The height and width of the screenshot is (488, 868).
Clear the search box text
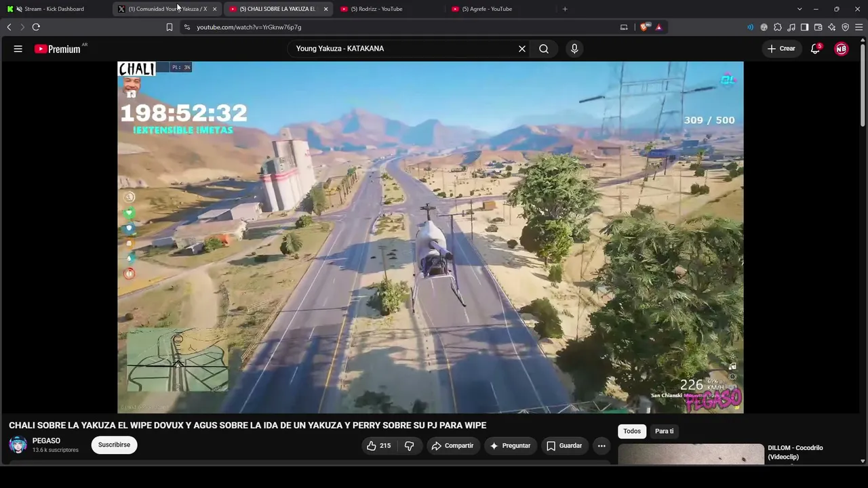click(522, 49)
